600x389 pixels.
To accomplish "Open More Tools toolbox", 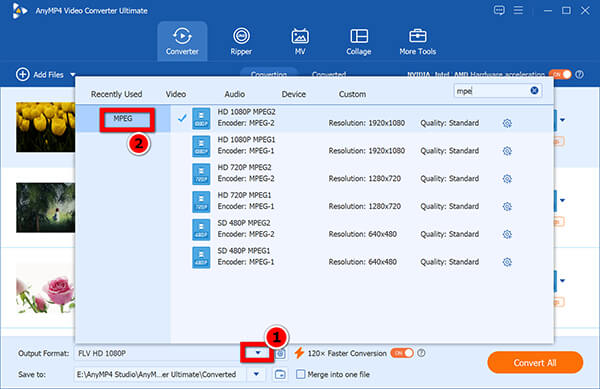I will (x=417, y=41).
